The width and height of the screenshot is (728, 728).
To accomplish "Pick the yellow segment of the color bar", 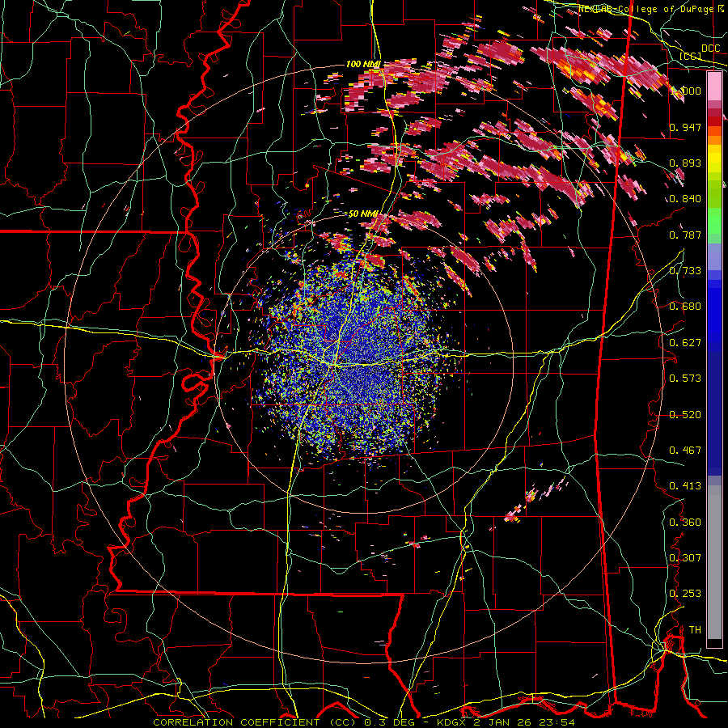I will pos(714,159).
